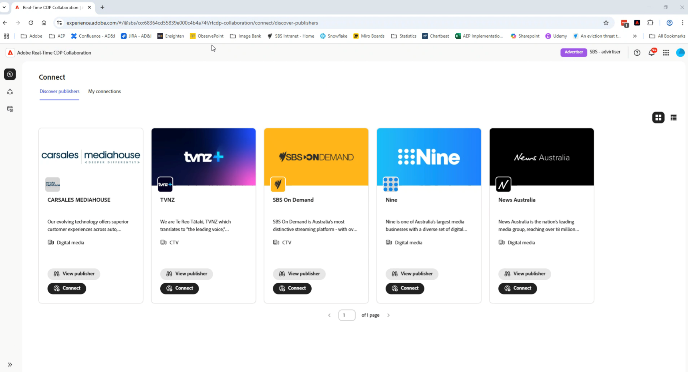Viewport: 688px width, 372px height.
Task: View publisher for News Australia
Action: [x=524, y=274]
